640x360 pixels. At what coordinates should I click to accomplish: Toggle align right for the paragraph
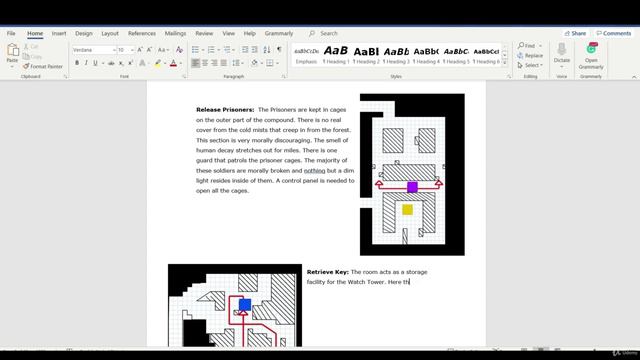(214, 63)
